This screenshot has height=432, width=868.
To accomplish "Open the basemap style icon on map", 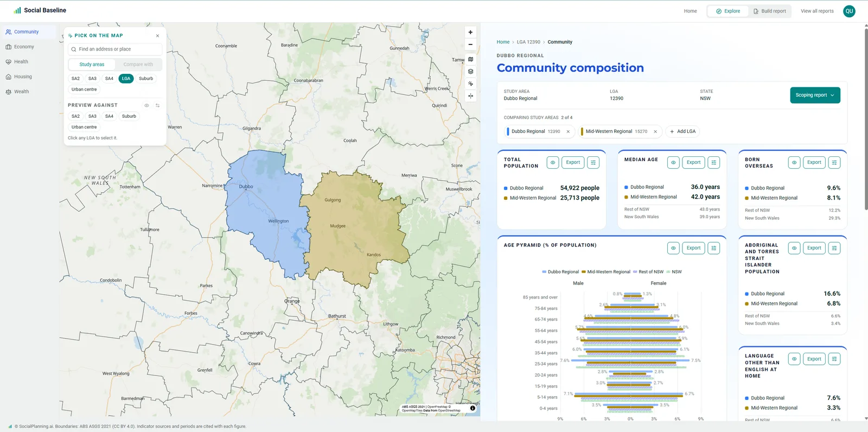I will click(x=470, y=59).
